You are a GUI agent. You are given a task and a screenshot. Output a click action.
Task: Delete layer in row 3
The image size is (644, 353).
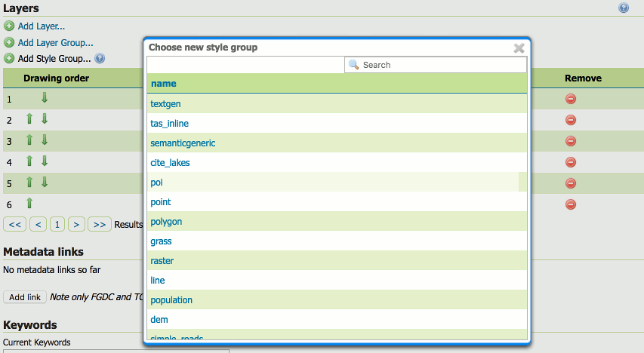(x=571, y=141)
